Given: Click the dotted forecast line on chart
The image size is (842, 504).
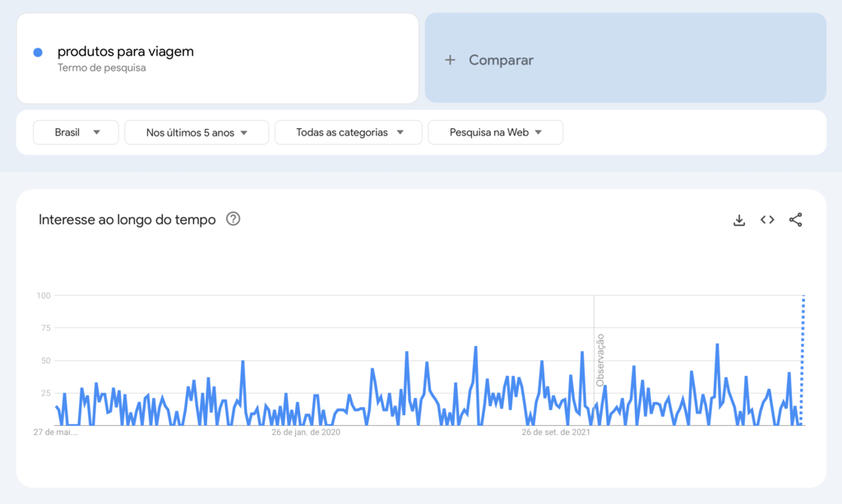Looking at the screenshot, I should pyautogui.click(x=803, y=362).
